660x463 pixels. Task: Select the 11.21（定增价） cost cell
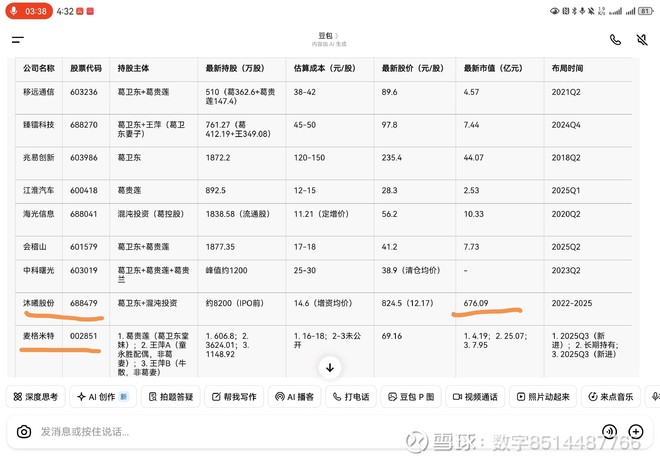click(x=321, y=214)
